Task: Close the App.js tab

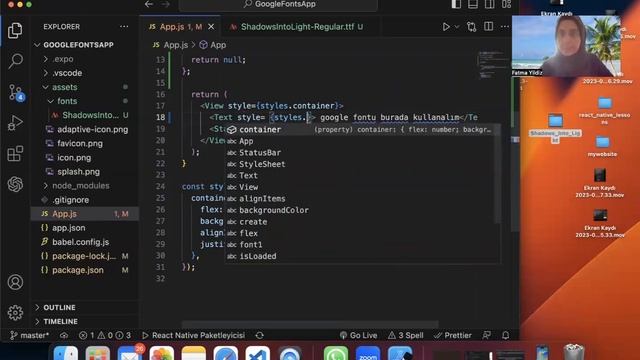Action: (211, 27)
